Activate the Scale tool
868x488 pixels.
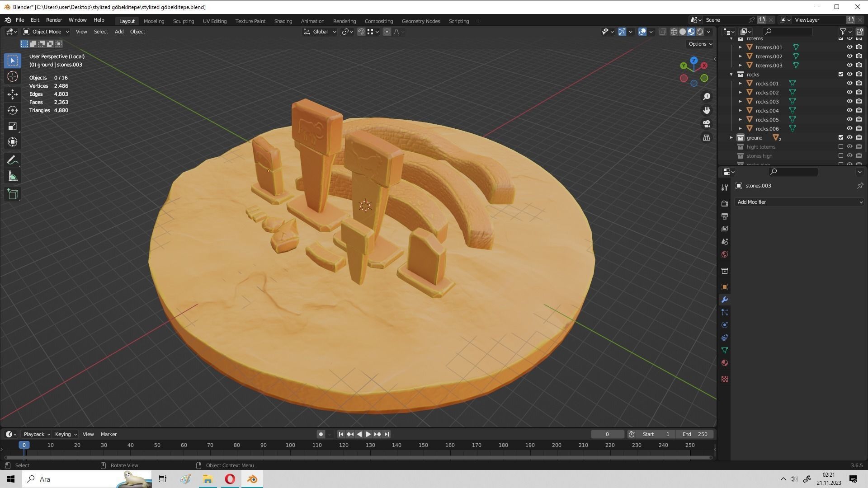(13, 126)
